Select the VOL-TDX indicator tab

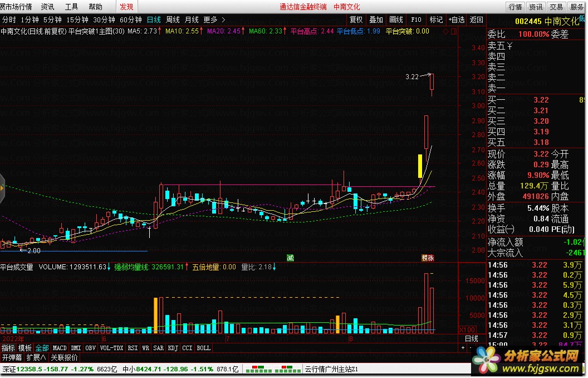pos(111,348)
